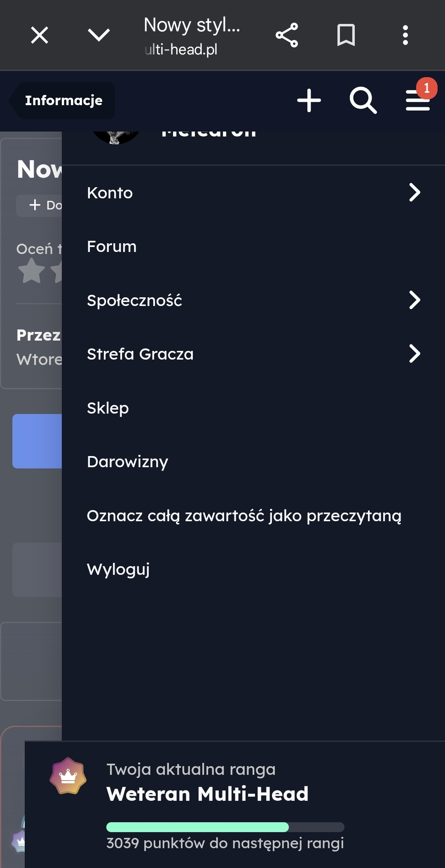This screenshot has width=445, height=868.
Task: Tap the plus create icon
Action: [309, 100]
